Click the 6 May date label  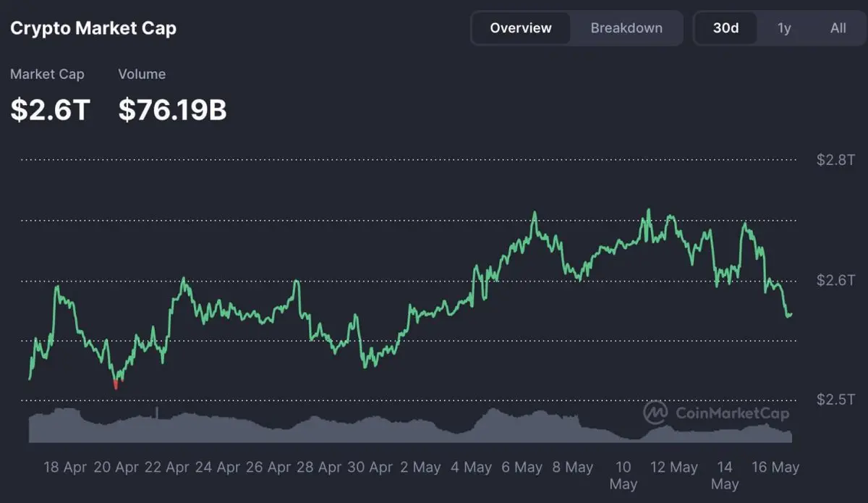pos(522,467)
